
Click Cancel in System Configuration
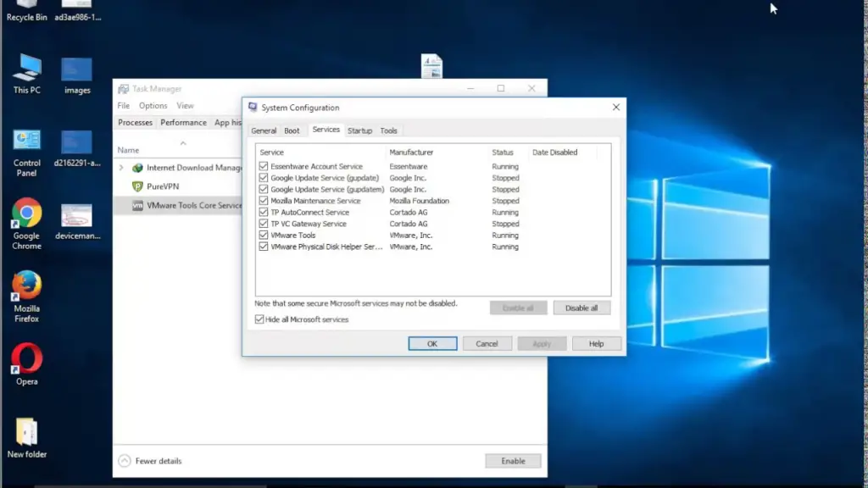[487, 344]
